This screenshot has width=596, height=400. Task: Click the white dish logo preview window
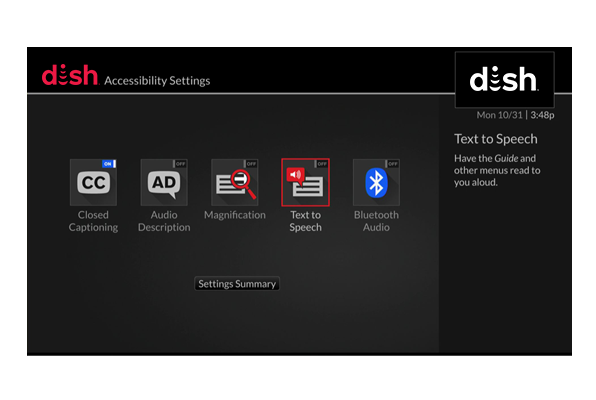[505, 79]
